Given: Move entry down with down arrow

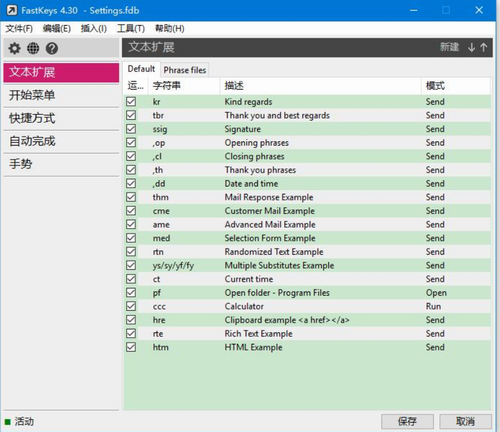Looking at the screenshot, I should click(471, 47).
